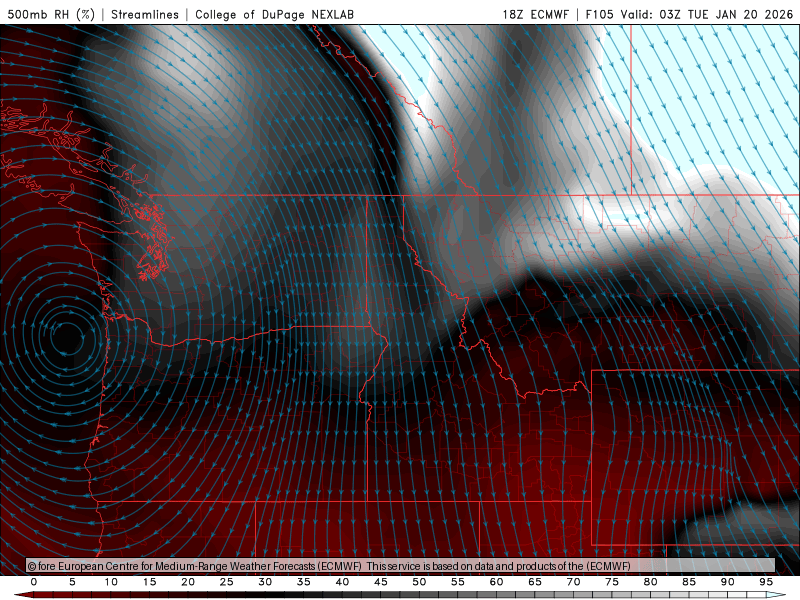800x600 pixels.
Task: Click the colorbar label "80"
Action: (651, 582)
